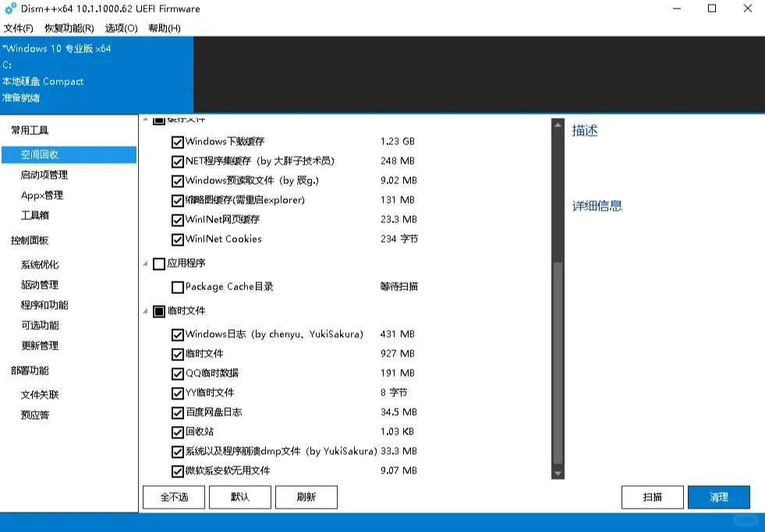This screenshot has width=765, height=532.
Task: Uncheck YY临时文件 checkbox
Action: point(178,393)
